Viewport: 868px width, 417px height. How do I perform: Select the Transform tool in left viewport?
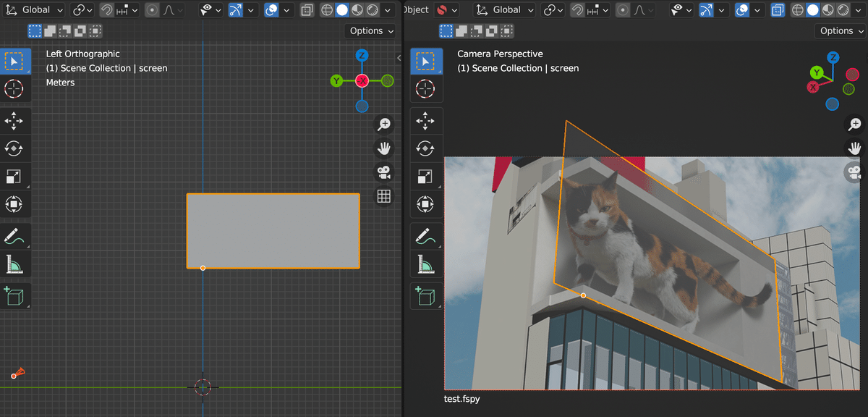(x=14, y=205)
